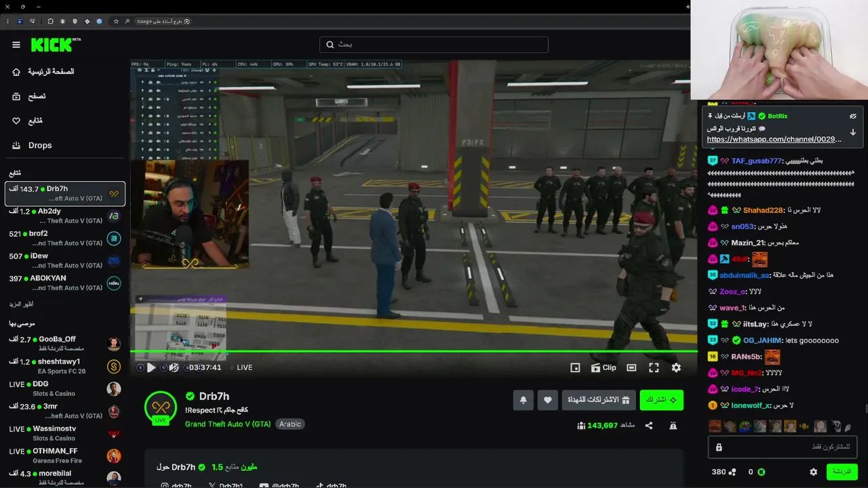
Task: Open @drb7h YouTube link
Action: click(x=281, y=485)
